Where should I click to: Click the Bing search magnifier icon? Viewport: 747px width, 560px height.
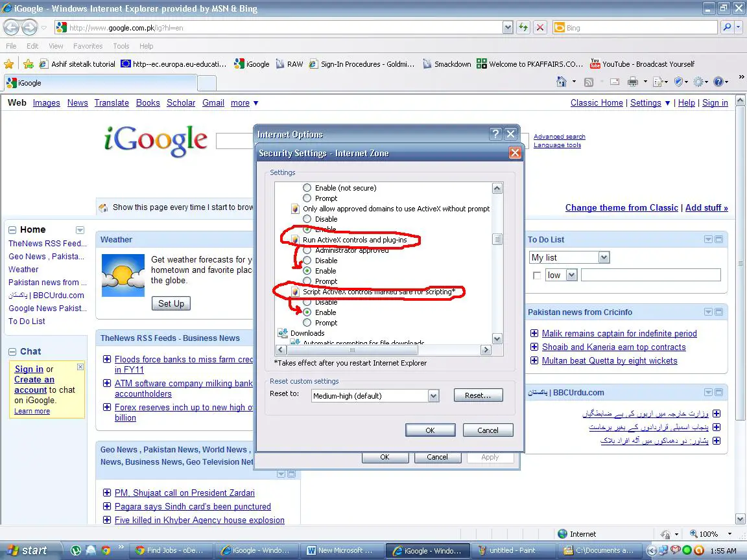point(727,28)
